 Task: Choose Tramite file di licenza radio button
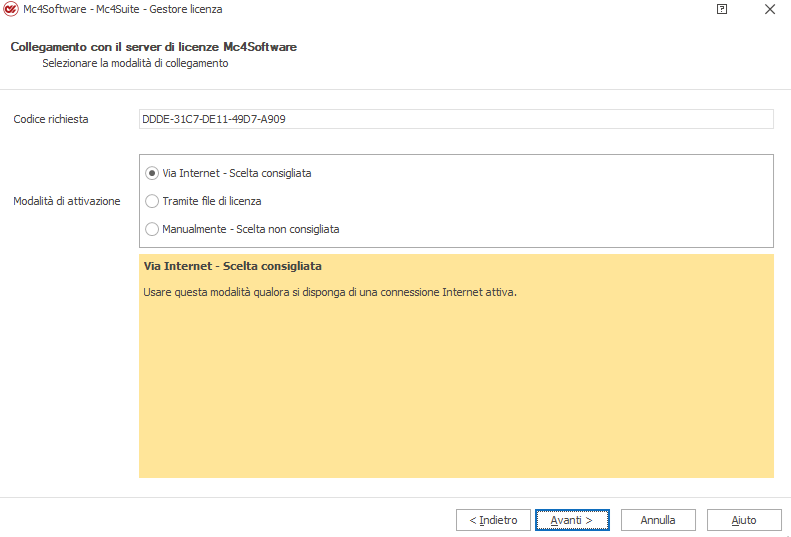click(153, 201)
